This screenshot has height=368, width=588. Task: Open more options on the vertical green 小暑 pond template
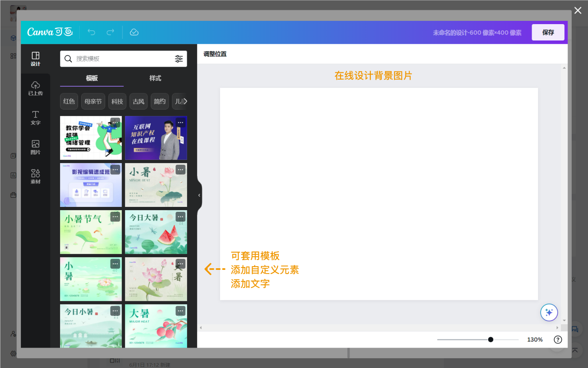pos(115,264)
